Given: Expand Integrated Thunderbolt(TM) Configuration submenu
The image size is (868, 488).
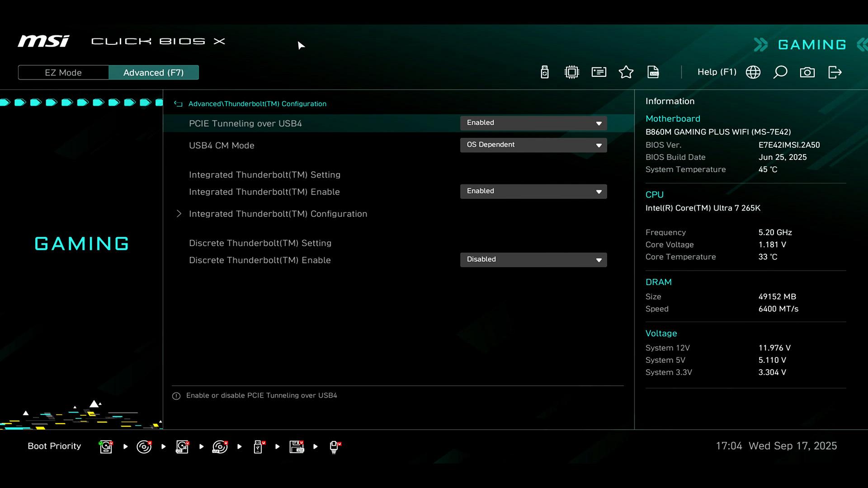Looking at the screenshot, I should click(278, 214).
